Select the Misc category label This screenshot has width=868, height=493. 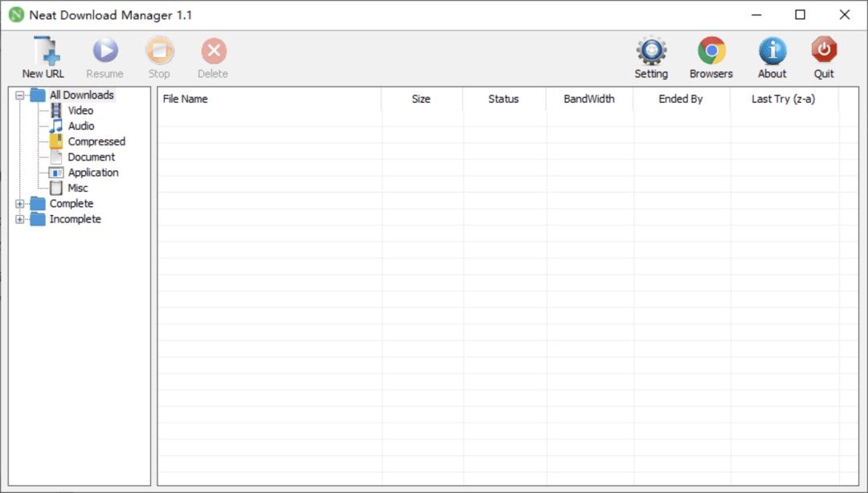coord(78,188)
